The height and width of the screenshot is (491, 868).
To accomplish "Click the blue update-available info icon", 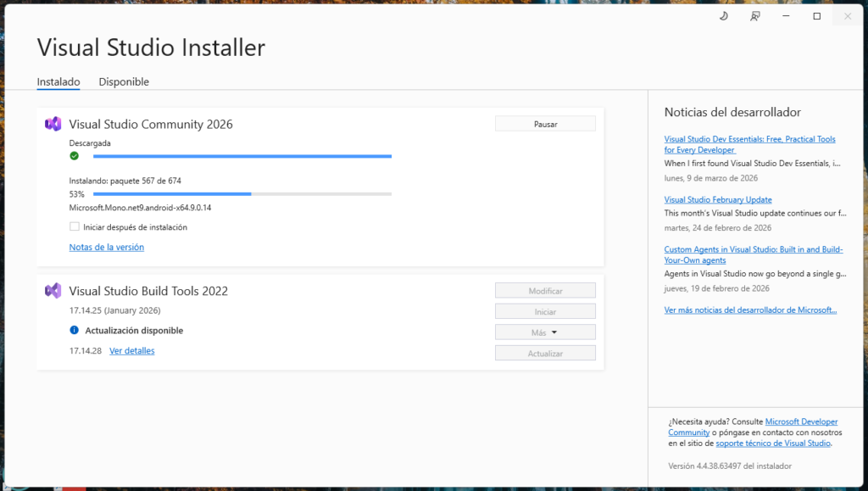I will [75, 331].
